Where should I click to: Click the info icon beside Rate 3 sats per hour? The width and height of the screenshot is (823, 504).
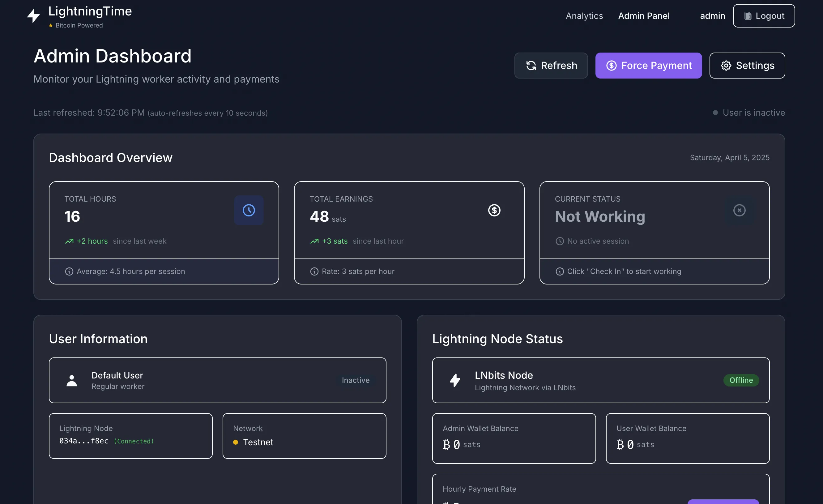[x=314, y=271]
